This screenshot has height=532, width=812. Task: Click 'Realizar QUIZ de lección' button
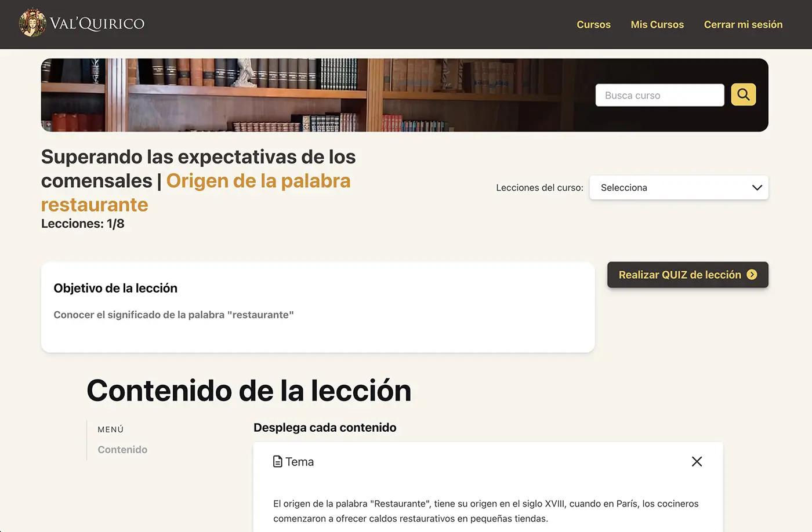[687, 275]
